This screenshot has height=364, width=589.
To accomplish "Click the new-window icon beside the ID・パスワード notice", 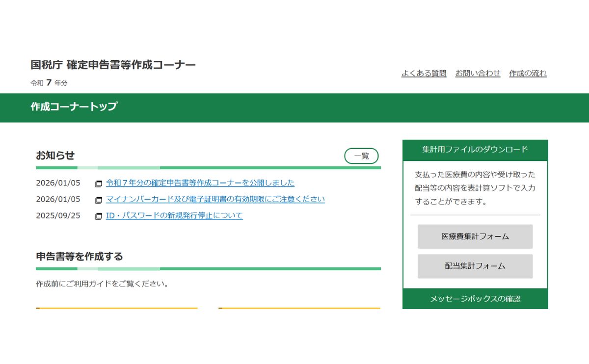I will click(x=99, y=216).
